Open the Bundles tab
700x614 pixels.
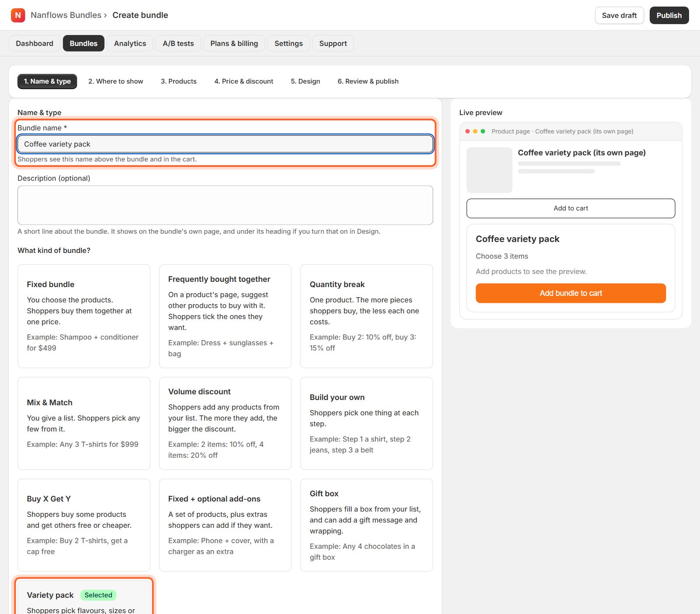pyautogui.click(x=84, y=43)
